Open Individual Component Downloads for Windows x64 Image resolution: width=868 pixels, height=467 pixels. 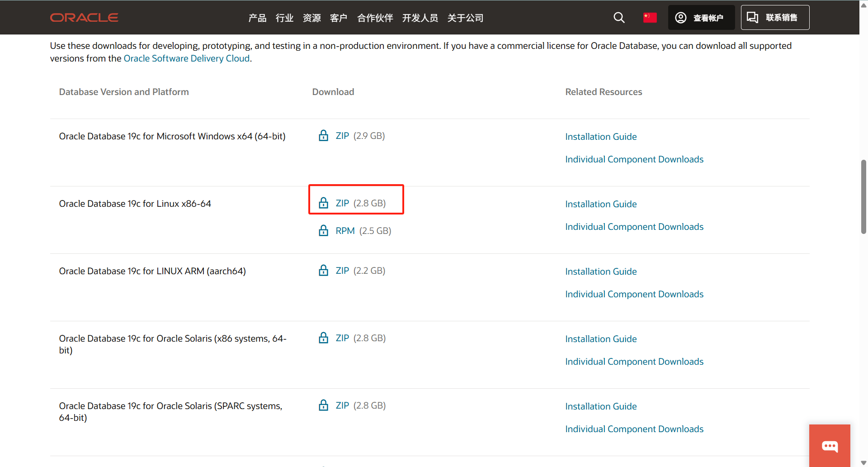(x=634, y=159)
